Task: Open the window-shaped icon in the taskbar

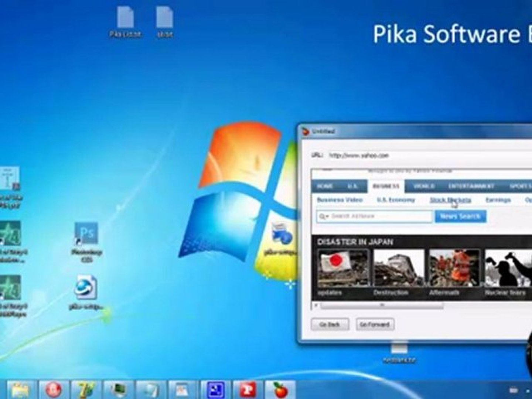Action: click(x=182, y=389)
